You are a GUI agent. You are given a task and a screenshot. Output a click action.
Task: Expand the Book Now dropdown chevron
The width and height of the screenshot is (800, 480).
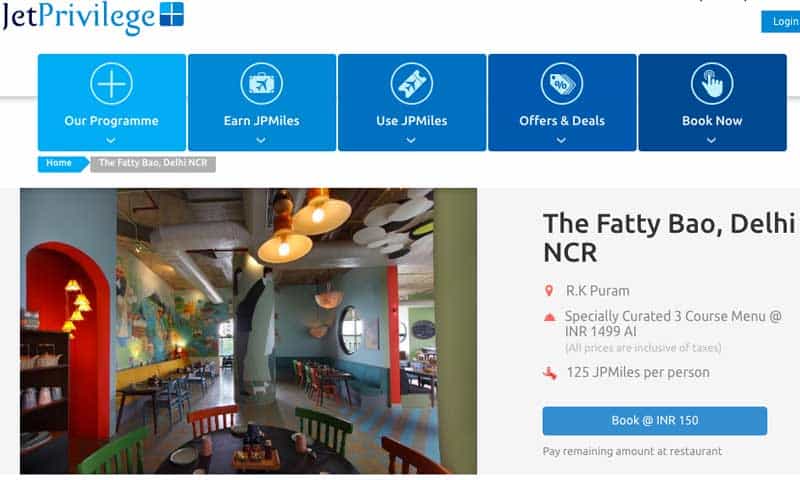pos(711,140)
